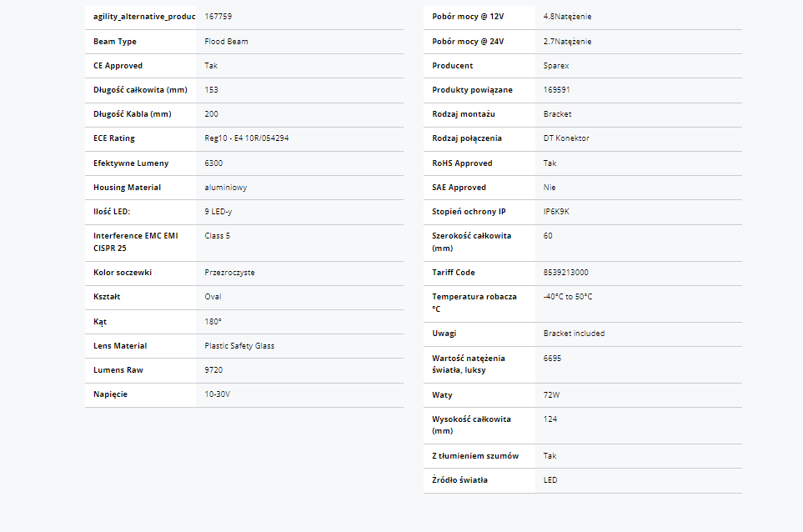The height and width of the screenshot is (532, 803).
Task: Select the 9 LED-y value
Action: coord(218,212)
